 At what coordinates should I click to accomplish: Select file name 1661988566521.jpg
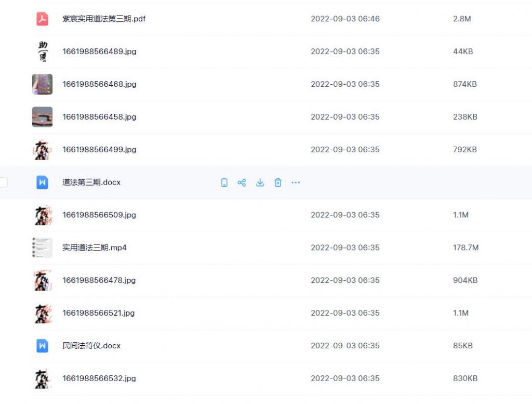pyautogui.click(x=99, y=313)
